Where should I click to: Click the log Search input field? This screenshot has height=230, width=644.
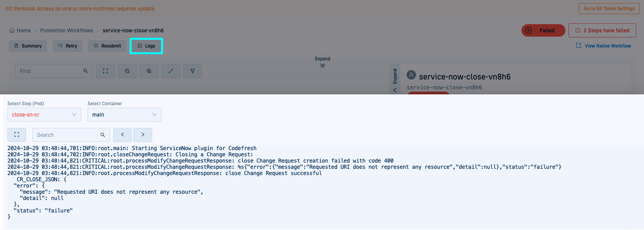[71, 135]
